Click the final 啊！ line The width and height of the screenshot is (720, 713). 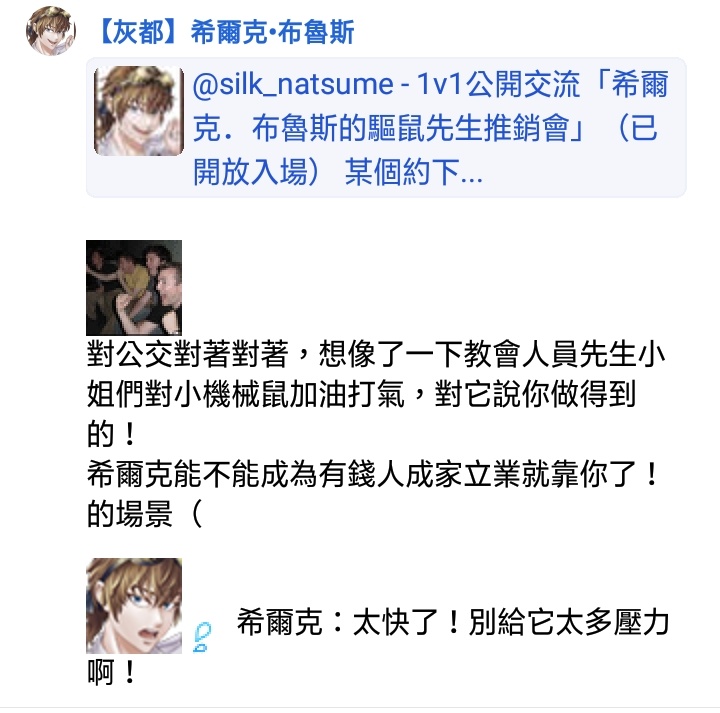pos(112,673)
